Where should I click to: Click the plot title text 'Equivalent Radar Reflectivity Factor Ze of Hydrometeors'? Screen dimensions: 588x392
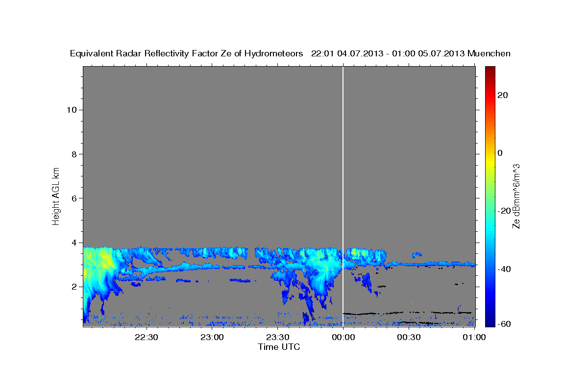click(187, 53)
